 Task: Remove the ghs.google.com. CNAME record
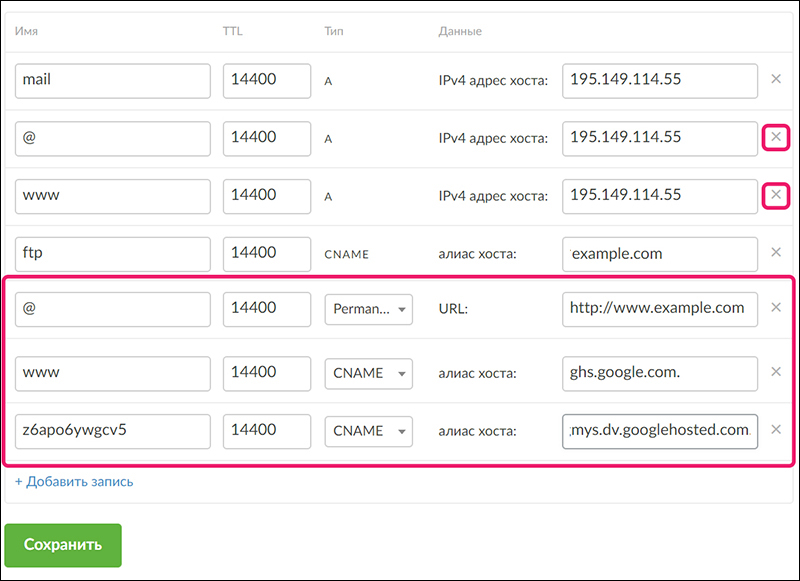[776, 372]
